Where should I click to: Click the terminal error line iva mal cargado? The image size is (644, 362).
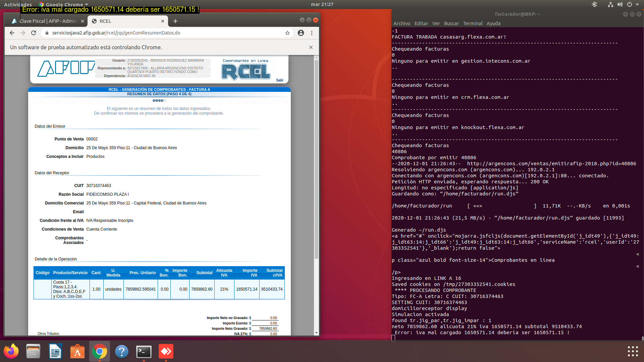[482, 333]
